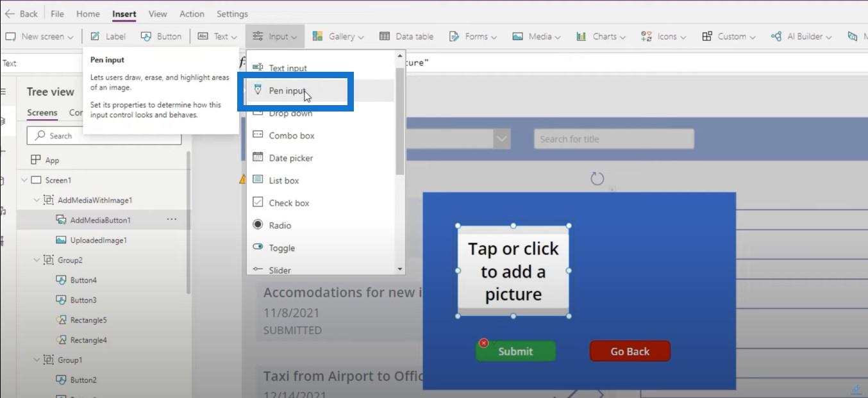This screenshot has height=398, width=868.
Task: Click the Check box icon in menu
Action: [258, 202]
